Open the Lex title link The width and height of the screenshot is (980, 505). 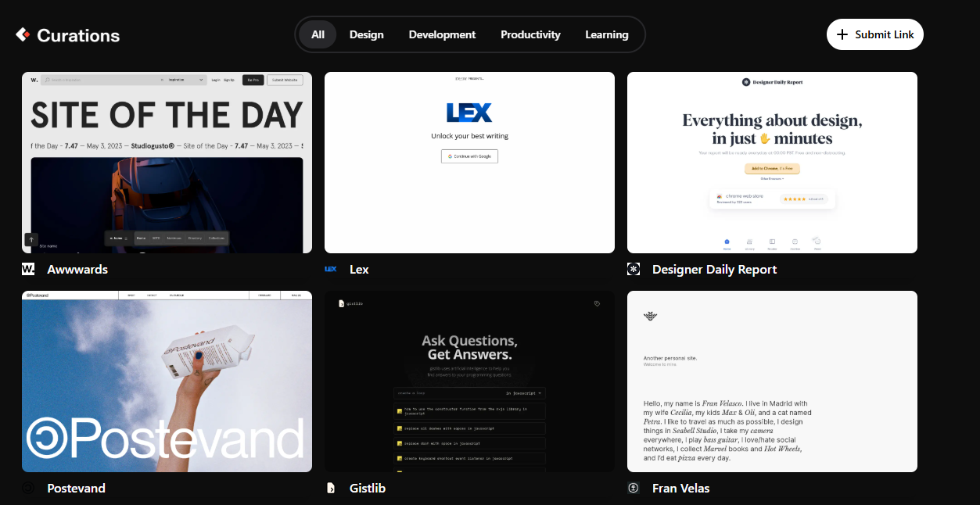(359, 269)
